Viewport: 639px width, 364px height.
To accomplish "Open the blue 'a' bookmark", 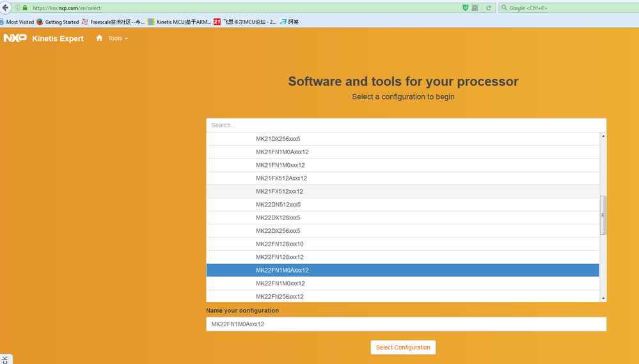I will coord(289,22).
